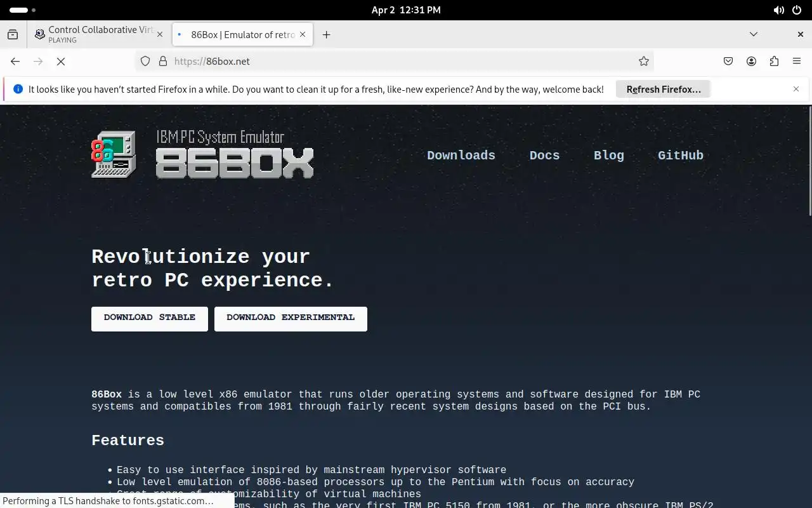Click info icon in notification bar
Image resolution: width=812 pixels, height=508 pixels.
click(18, 90)
